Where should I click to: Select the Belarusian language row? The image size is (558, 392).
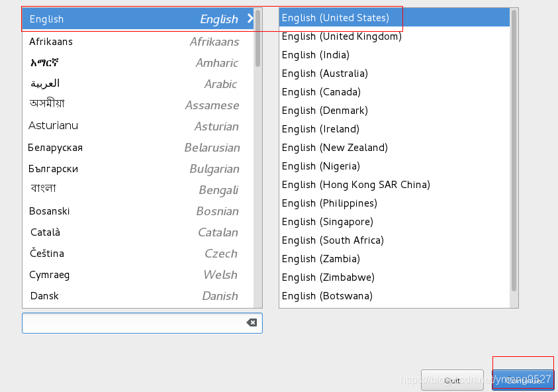click(138, 148)
